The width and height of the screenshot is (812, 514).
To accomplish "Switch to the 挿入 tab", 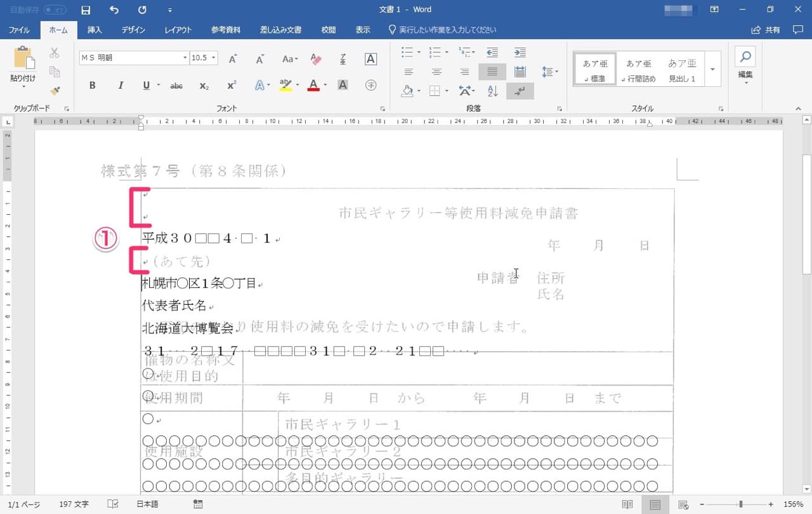I will tap(95, 30).
